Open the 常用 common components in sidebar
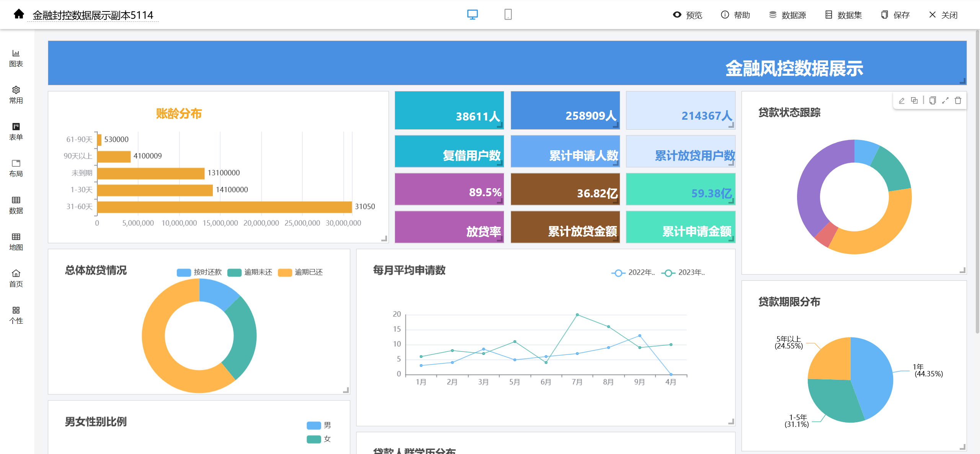Screen dimensions: 980x454 [x=16, y=95]
